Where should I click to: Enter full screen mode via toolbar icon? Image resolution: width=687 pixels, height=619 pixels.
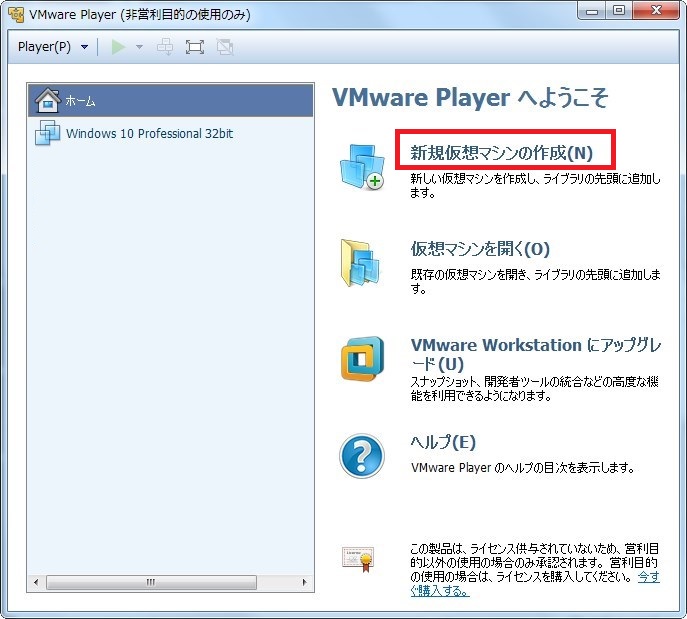195,47
